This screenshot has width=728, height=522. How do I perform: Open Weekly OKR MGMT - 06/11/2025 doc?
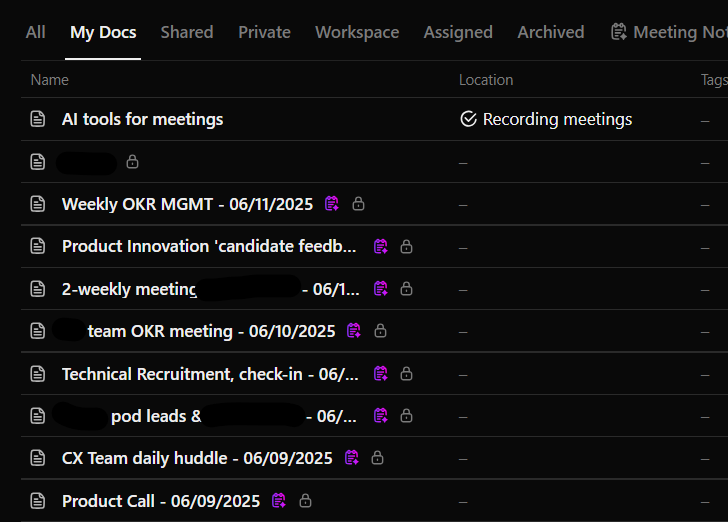188,204
